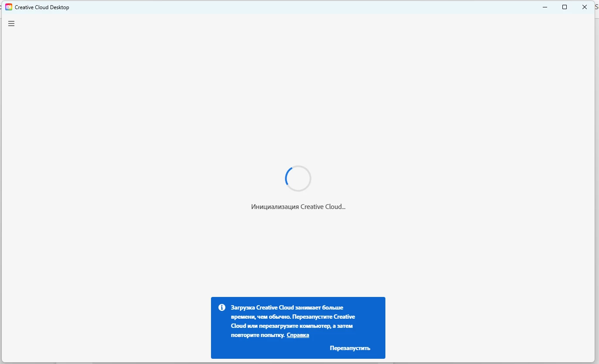Image resolution: width=599 pixels, height=364 pixels.
Task: Click the Загрузка Creative Cloud занимает message text
Action: 293,321
